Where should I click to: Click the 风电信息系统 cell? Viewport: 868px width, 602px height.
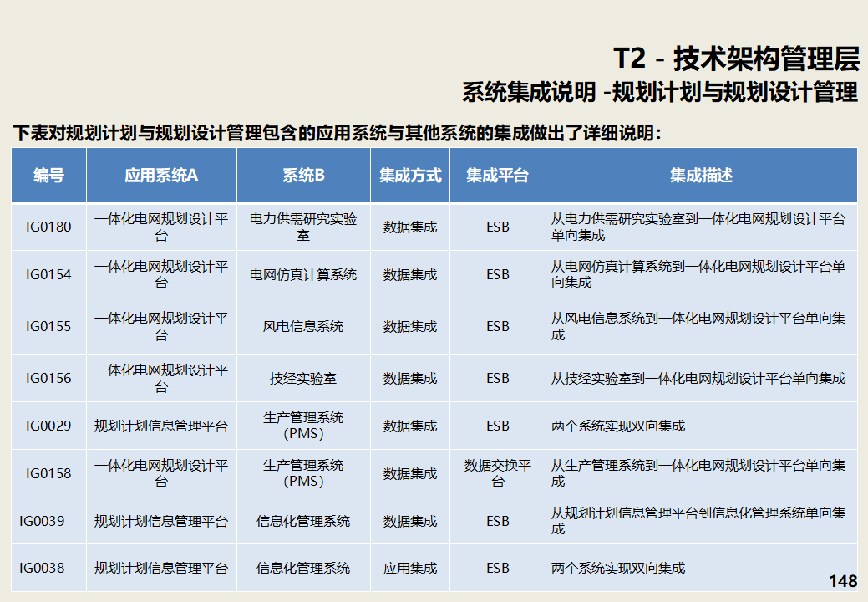(x=303, y=326)
